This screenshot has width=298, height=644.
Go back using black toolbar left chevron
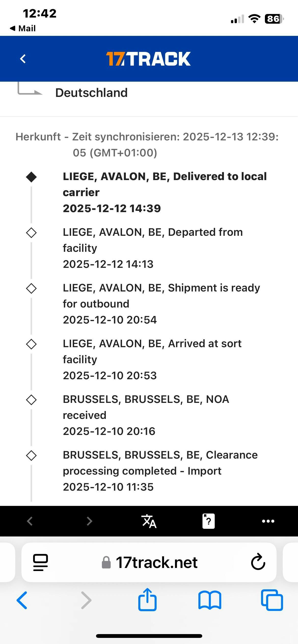pos(30,521)
